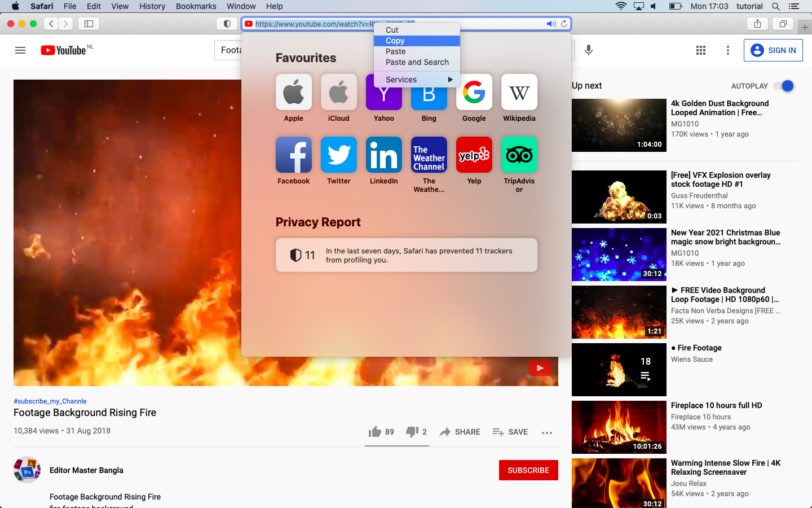Image resolution: width=812 pixels, height=508 pixels.
Task: Click the SIGN IN button
Action: (773, 50)
